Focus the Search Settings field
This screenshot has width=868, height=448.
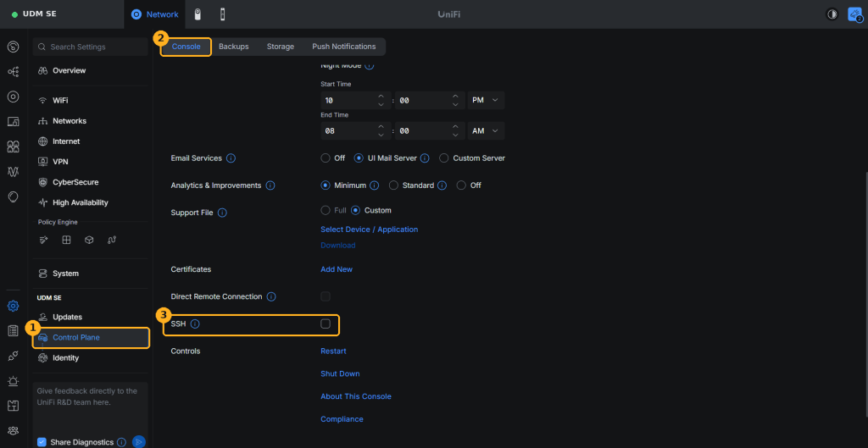pos(91,47)
